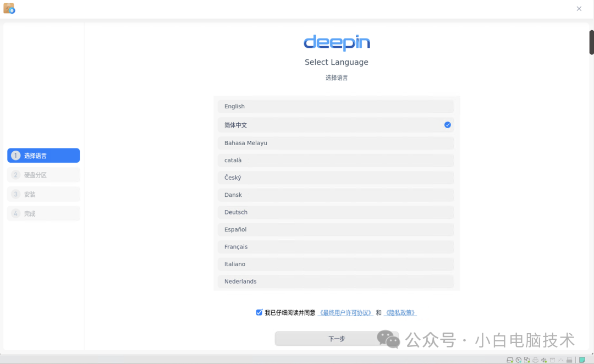Choose 简体中文 from the language list
The image size is (594, 364).
point(335,125)
